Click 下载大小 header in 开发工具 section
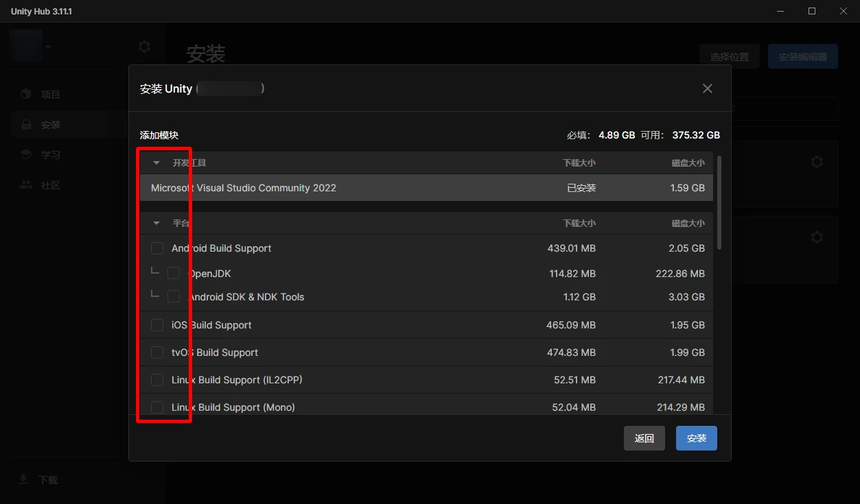This screenshot has width=860, height=504. pos(579,163)
